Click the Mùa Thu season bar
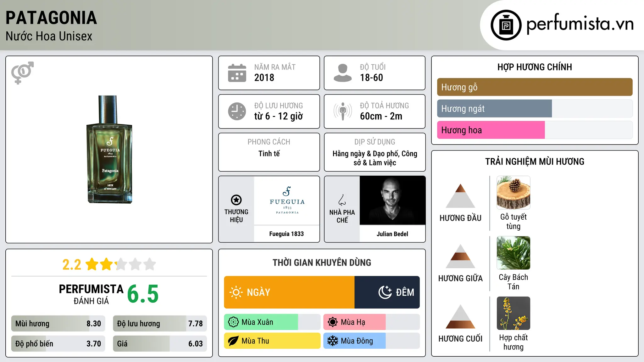This screenshot has width=644, height=362. 272,341
